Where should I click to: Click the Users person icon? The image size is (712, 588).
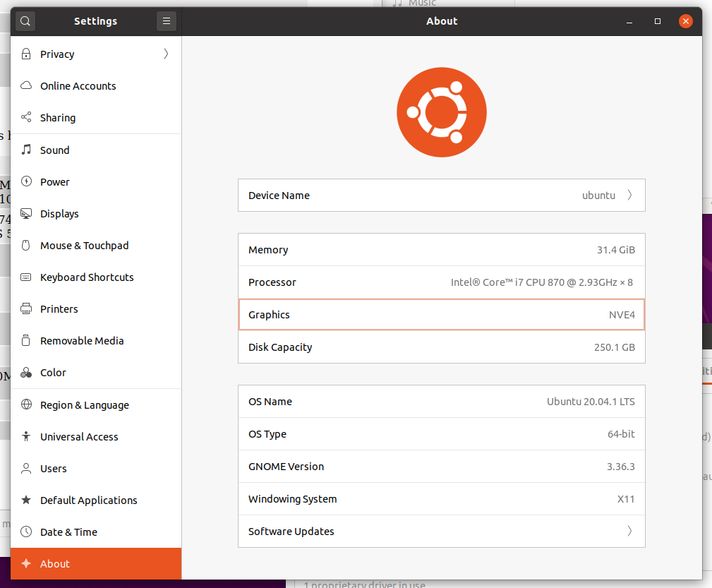tap(26, 469)
